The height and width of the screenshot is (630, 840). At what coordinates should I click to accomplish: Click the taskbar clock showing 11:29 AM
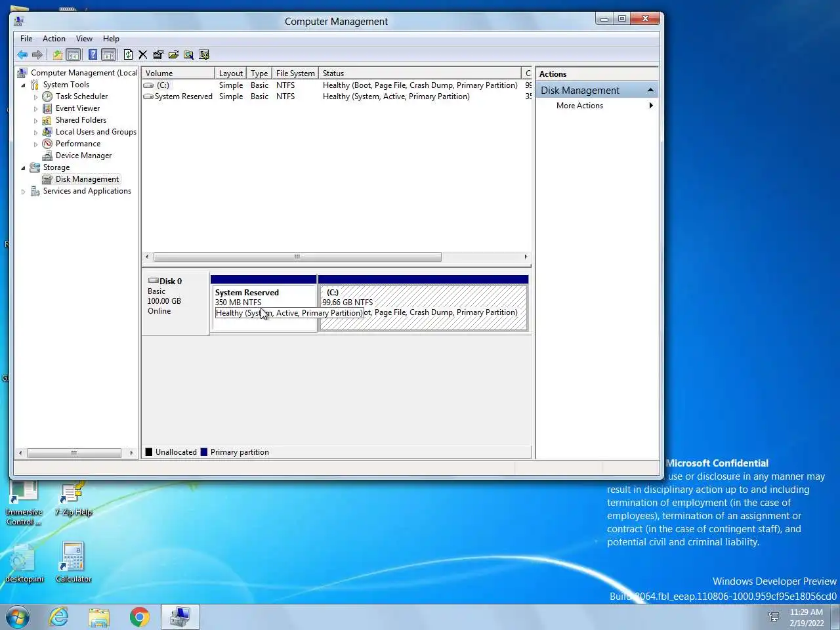click(x=807, y=617)
